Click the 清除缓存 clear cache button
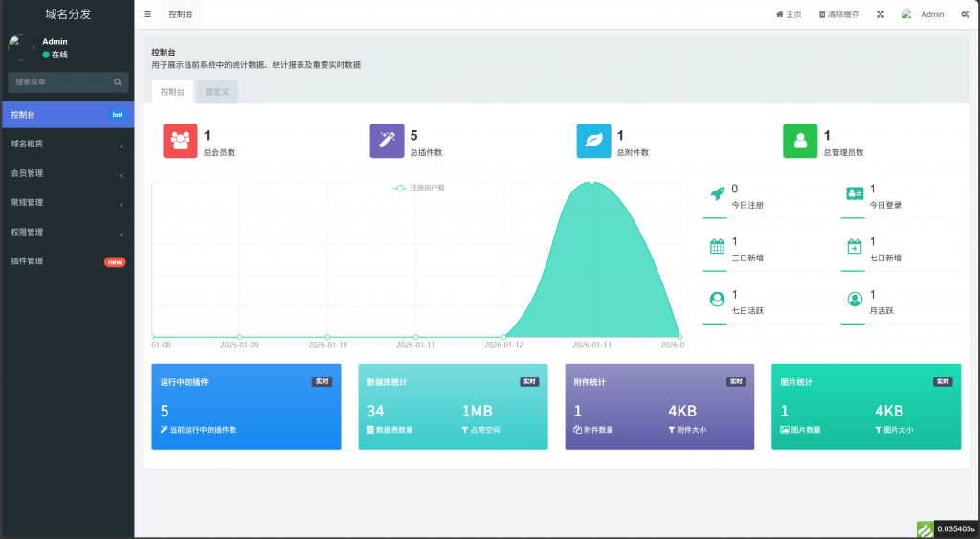The image size is (980, 539). tap(839, 14)
